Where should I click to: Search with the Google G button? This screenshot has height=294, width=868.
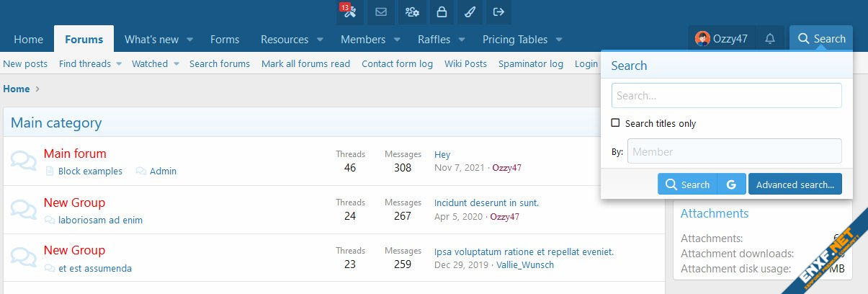(x=731, y=184)
